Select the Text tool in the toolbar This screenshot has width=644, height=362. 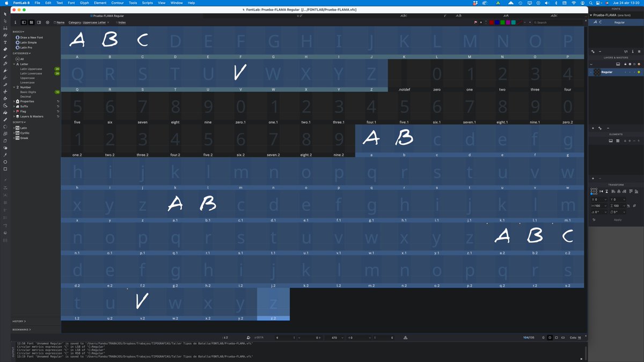click(x=5, y=42)
